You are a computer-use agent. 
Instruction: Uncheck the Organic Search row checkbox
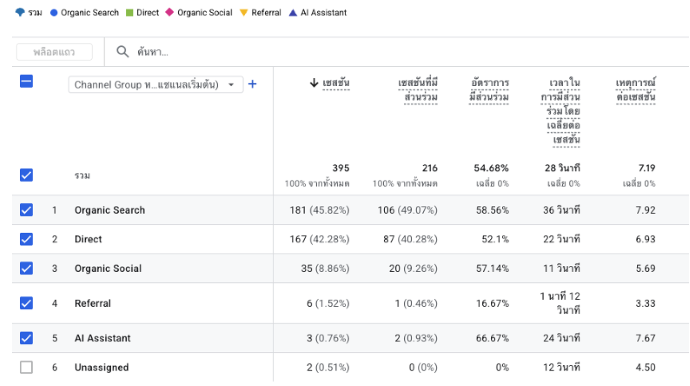pos(26,210)
